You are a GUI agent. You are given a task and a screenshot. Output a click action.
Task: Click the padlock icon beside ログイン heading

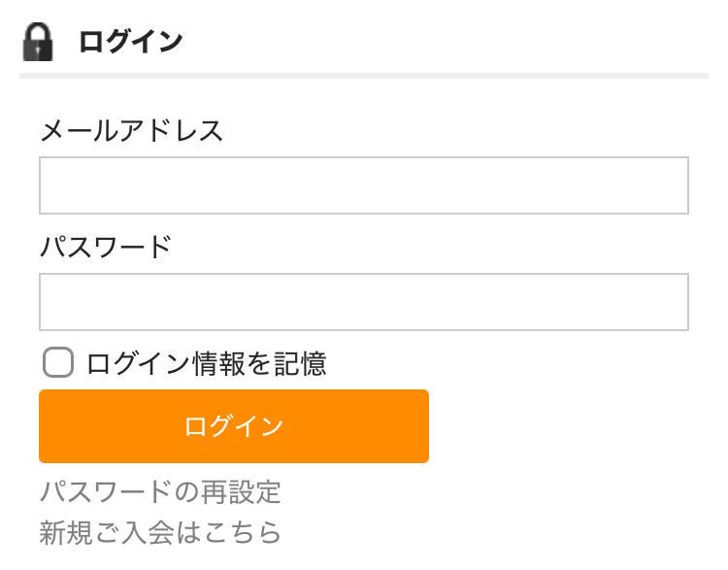tap(38, 42)
